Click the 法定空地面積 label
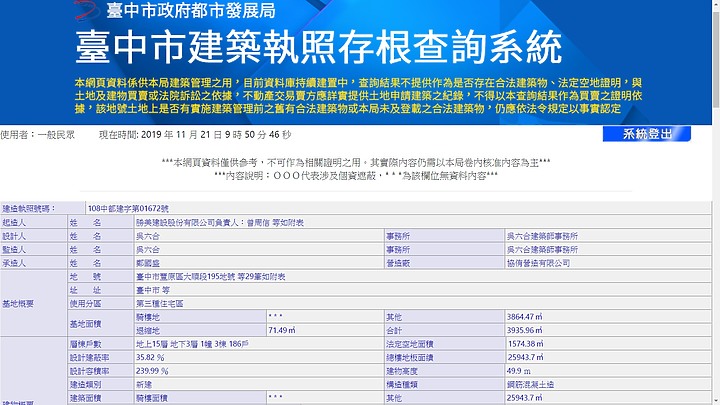Viewport: 720px width, 405px height. click(x=410, y=344)
